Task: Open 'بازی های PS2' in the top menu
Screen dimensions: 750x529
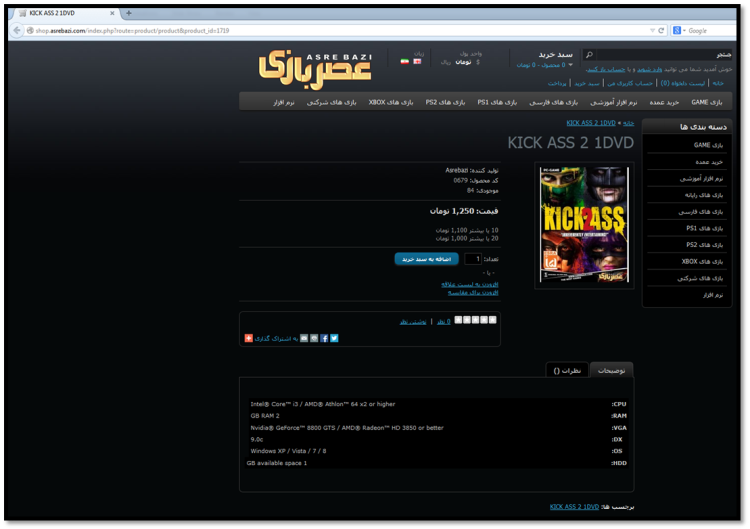Action: click(x=445, y=102)
